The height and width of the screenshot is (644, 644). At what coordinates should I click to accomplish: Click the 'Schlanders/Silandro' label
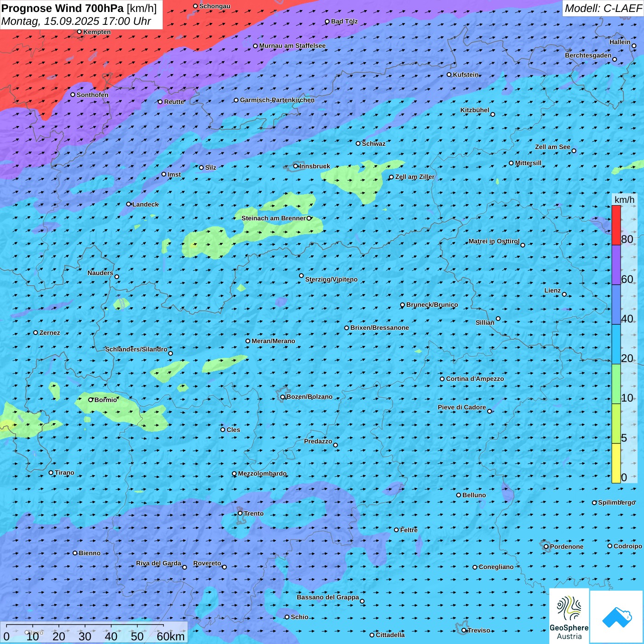pos(136,349)
